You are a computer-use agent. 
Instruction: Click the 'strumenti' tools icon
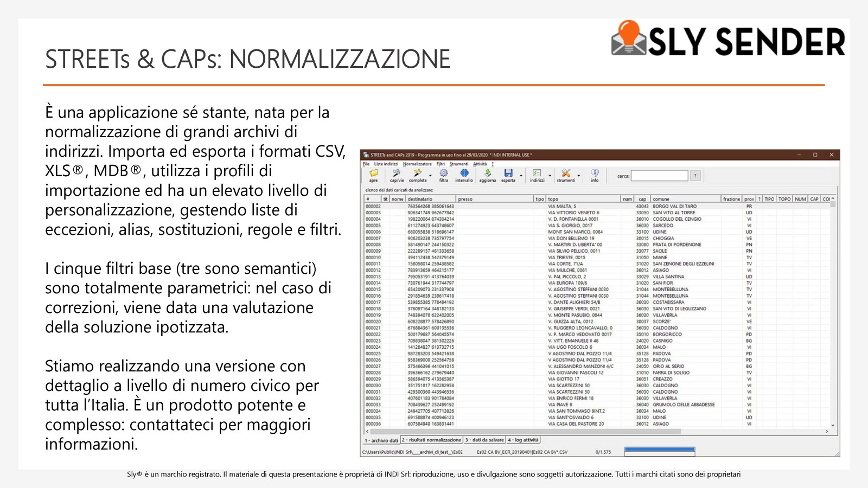click(x=566, y=173)
